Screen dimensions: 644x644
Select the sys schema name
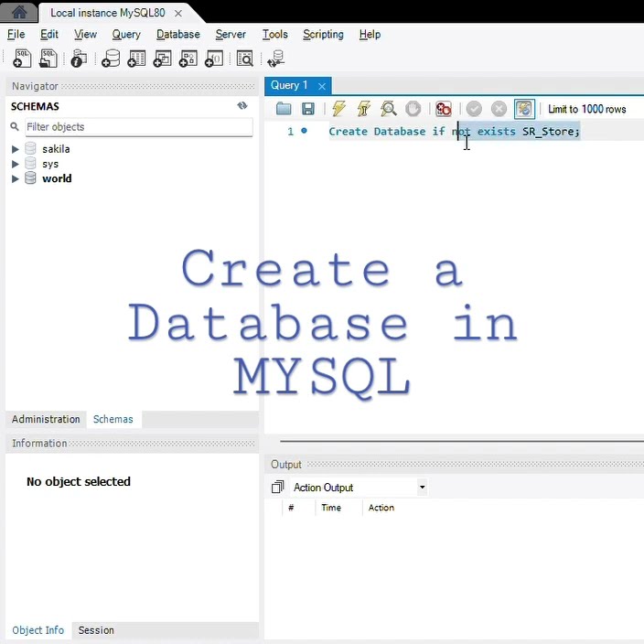pyautogui.click(x=50, y=164)
